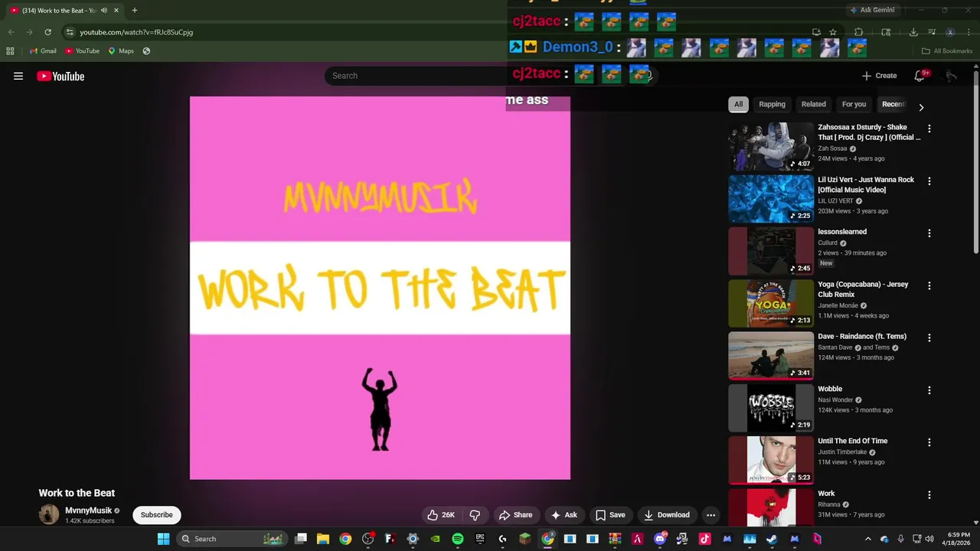Open the Zahsosaa Shake That thumbnail
Viewport: 980px width, 551px height.
tap(771, 146)
